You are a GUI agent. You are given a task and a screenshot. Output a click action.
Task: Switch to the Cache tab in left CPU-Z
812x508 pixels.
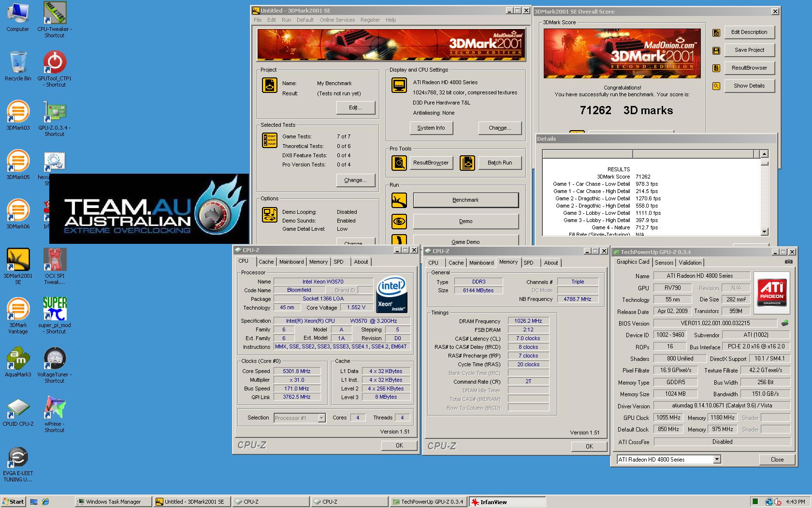coord(266,262)
